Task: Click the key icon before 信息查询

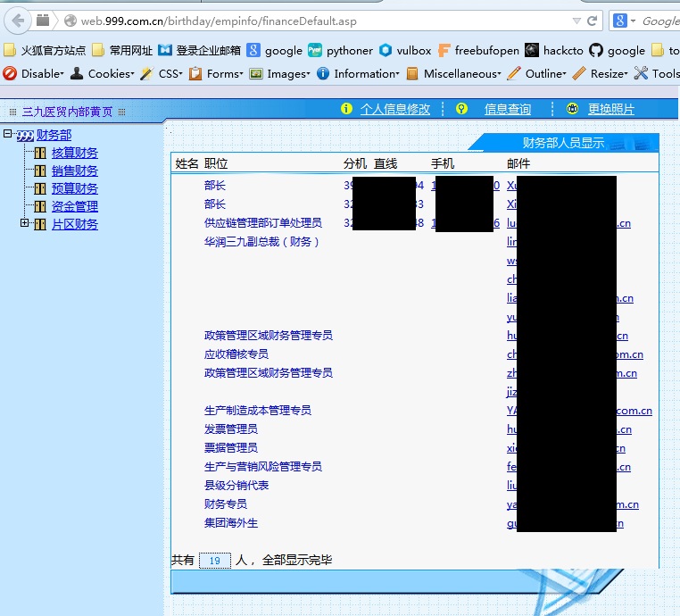Action: point(462,108)
